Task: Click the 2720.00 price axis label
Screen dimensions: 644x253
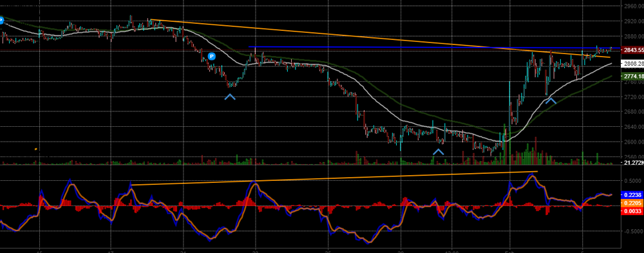Action: [634, 97]
